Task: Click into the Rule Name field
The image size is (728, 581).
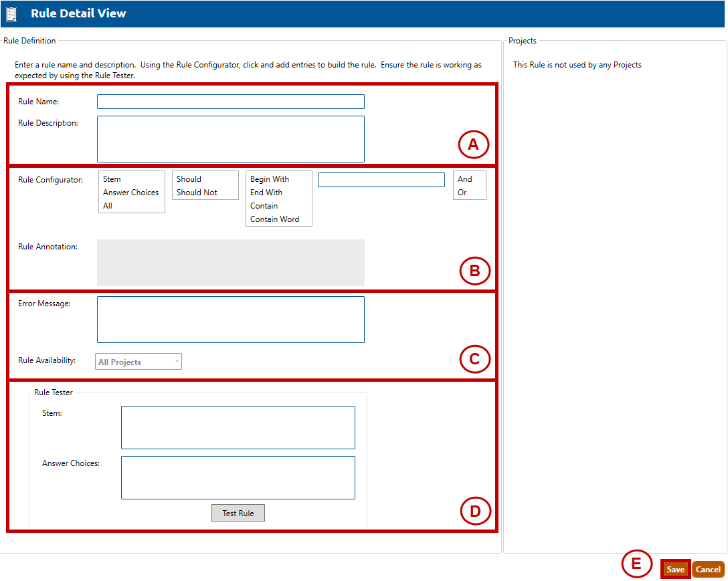Action: point(230,102)
